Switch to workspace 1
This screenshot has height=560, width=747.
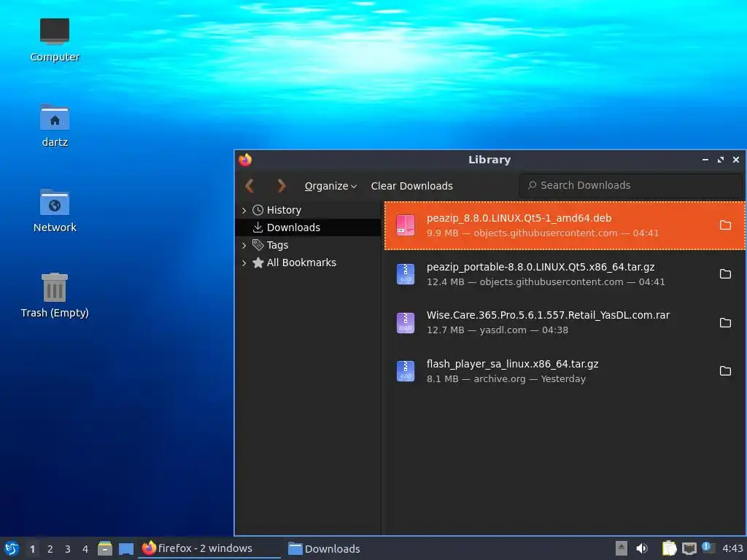32,549
